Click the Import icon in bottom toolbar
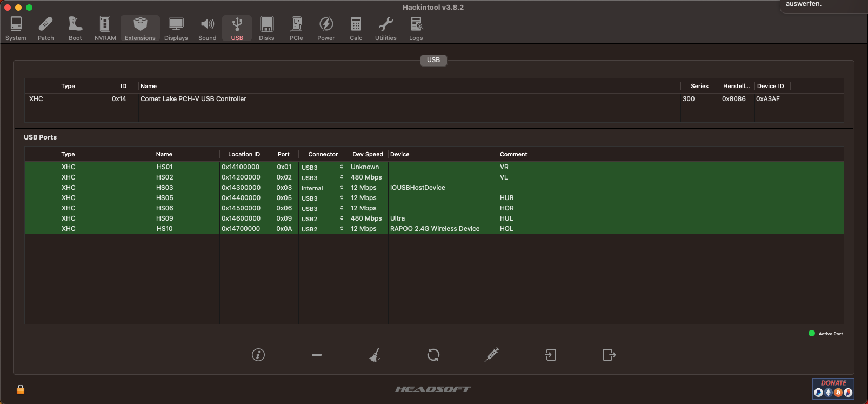Image resolution: width=868 pixels, height=404 pixels. (550, 355)
